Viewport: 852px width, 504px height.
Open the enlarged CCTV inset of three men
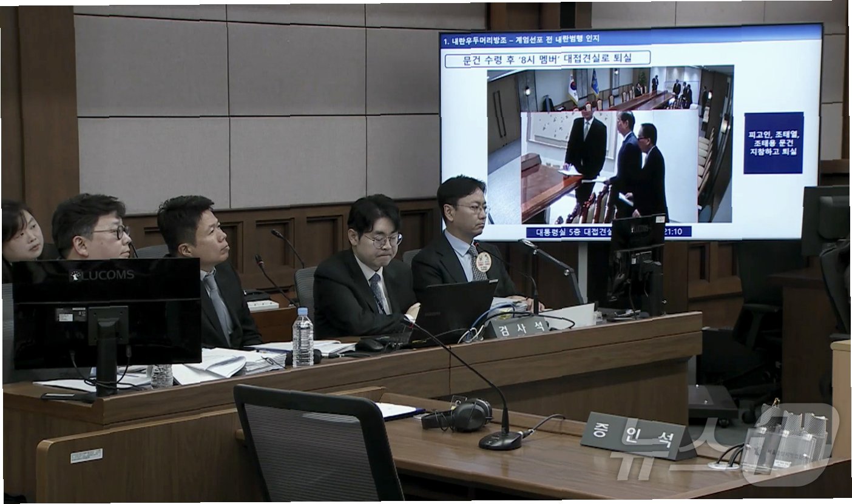[609, 167]
